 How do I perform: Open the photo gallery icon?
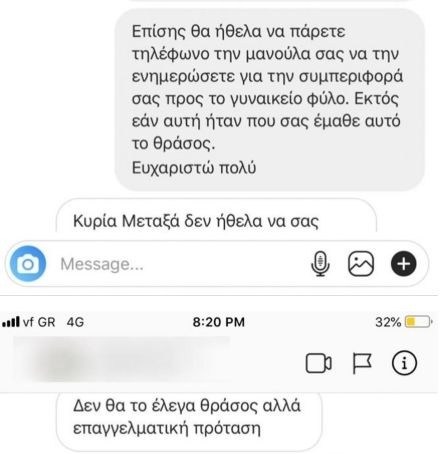coord(361,264)
